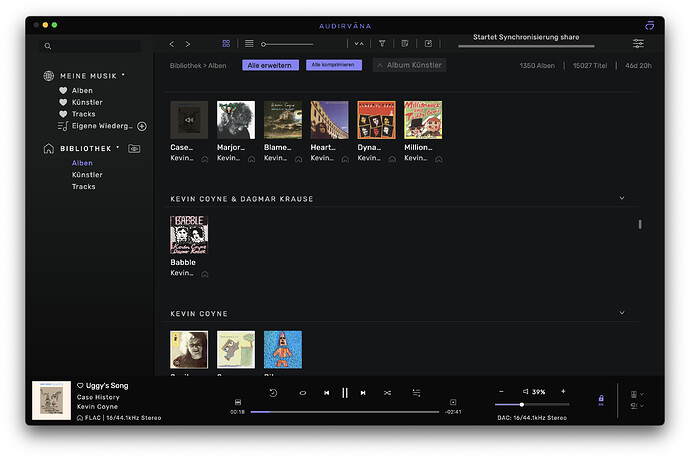This screenshot has height=459, width=690.
Task: Open Eigene Wiedergabelisten item
Action: coord(102,126)
